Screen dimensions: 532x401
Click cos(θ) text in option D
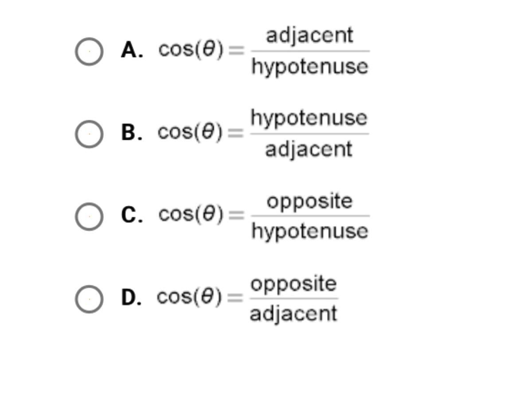coord(189,297)
